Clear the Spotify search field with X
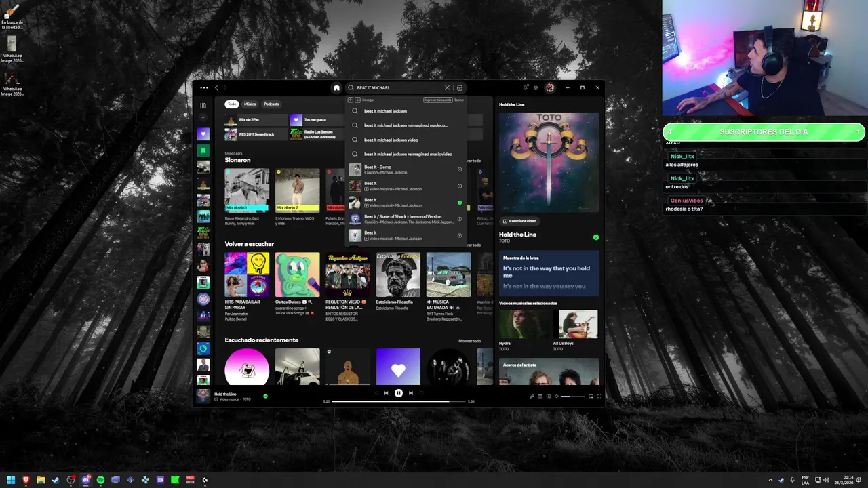The width and height of the screenshot is (868, 488). click(x=447, y=87)
